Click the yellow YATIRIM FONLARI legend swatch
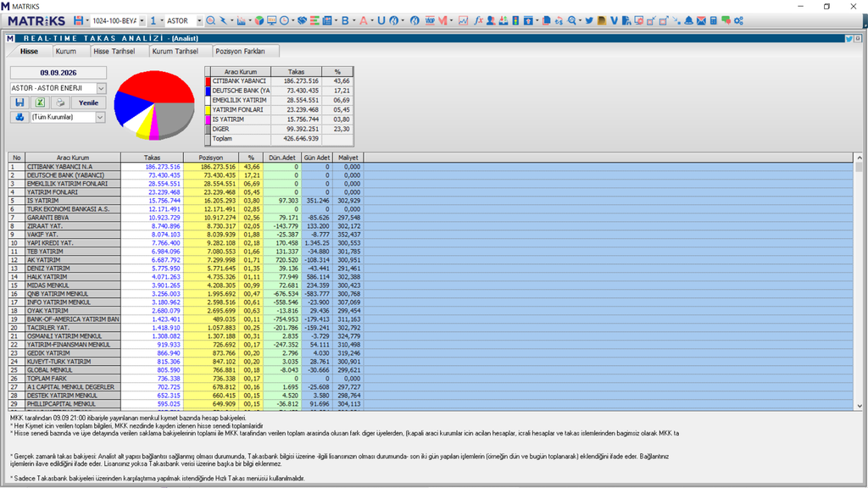 pyautogui.click(x=208, y=109)
